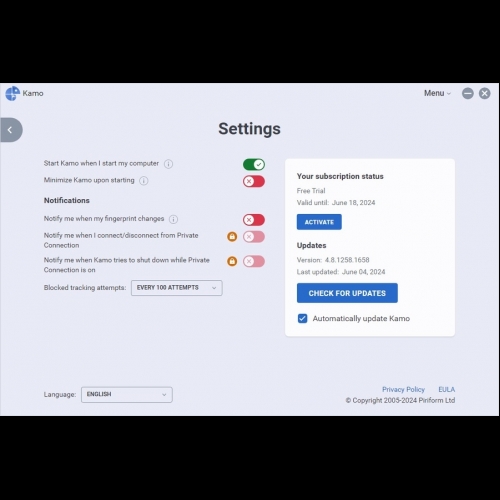500x500 pixels.
Task: Click 'Blocked tracking attempts:' label
Action: [85, 288]
